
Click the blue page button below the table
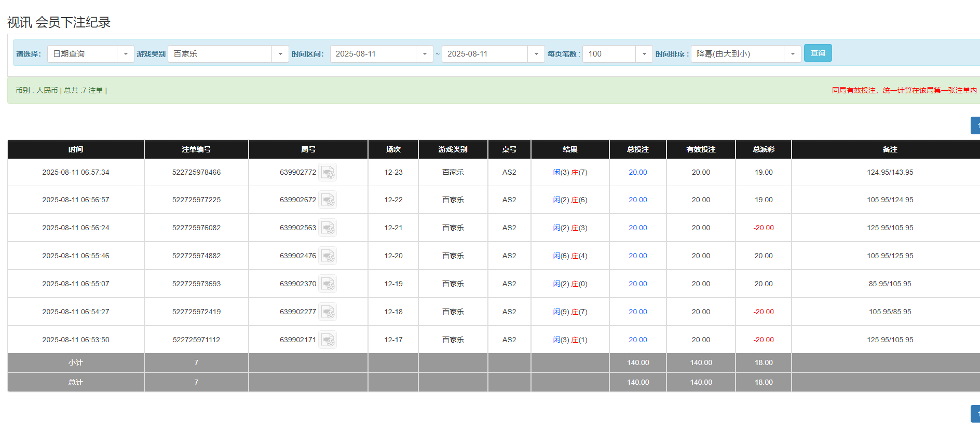click(975, 414)
